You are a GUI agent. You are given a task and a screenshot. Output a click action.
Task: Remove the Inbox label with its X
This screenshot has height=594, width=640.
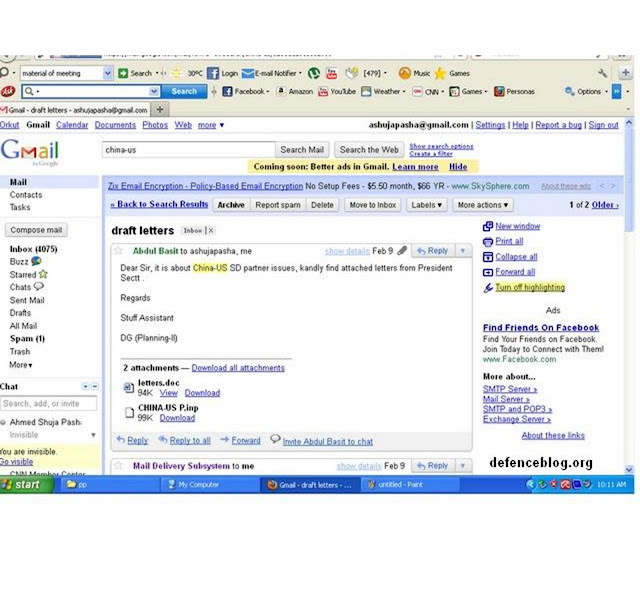tap(211, 231)
